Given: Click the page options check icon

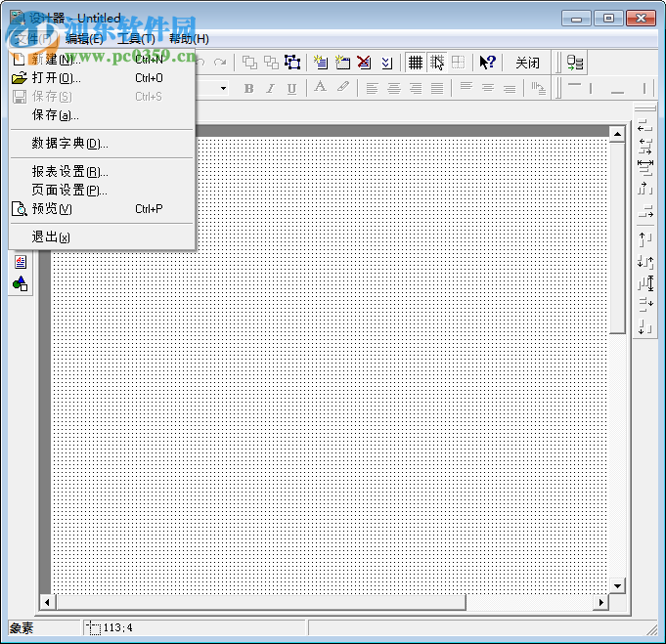Looking at the screenshot, I should 386,63.
